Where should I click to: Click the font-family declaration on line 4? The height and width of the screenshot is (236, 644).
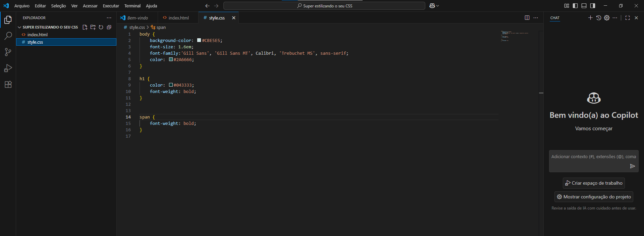pyautogui.click(x=249, y=53)
